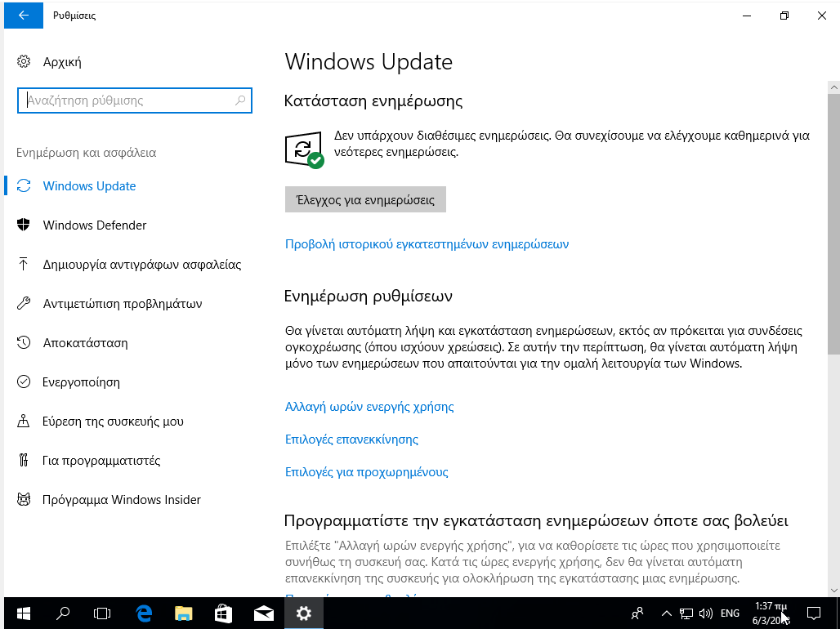This screenshot has height=629, width=840.
Task: Click the Κατάσταση ενημέρωσης heading
Action: pos(373,100)
